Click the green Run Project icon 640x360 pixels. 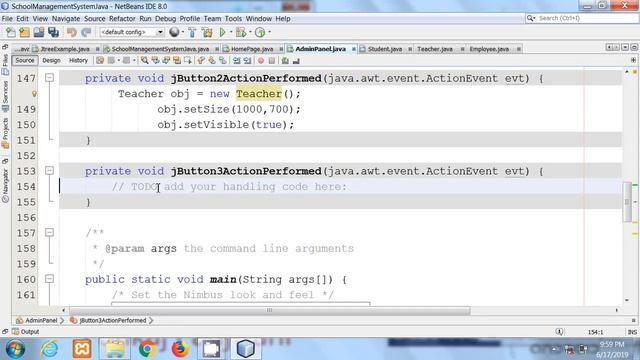tap(222, 32)
